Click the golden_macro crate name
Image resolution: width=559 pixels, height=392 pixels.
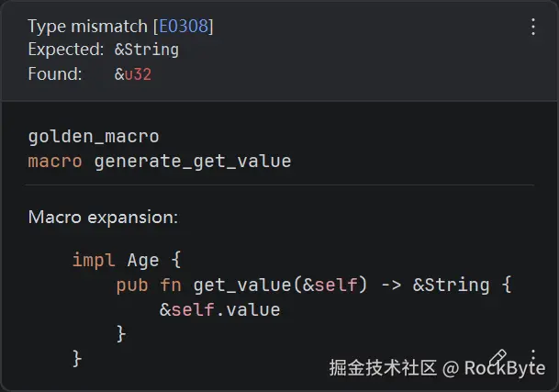94,137
